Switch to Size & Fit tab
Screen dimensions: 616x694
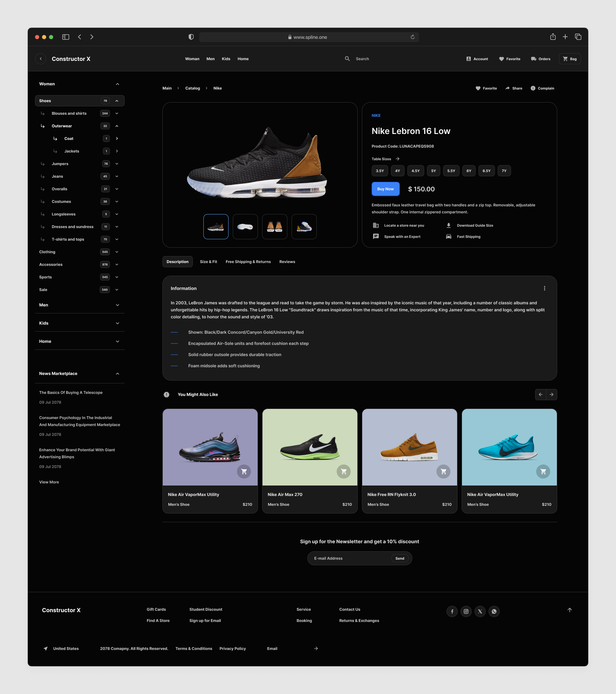pos(208,262)
